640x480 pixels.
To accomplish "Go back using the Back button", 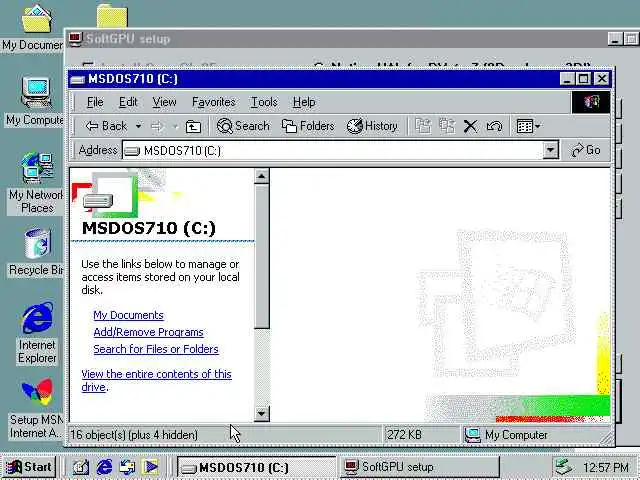I will [x=106, y=126].
